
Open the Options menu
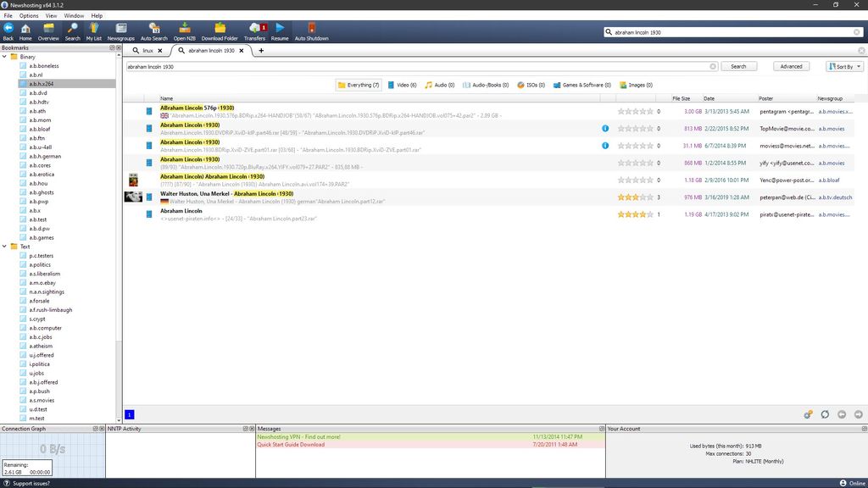click(28, 14)
